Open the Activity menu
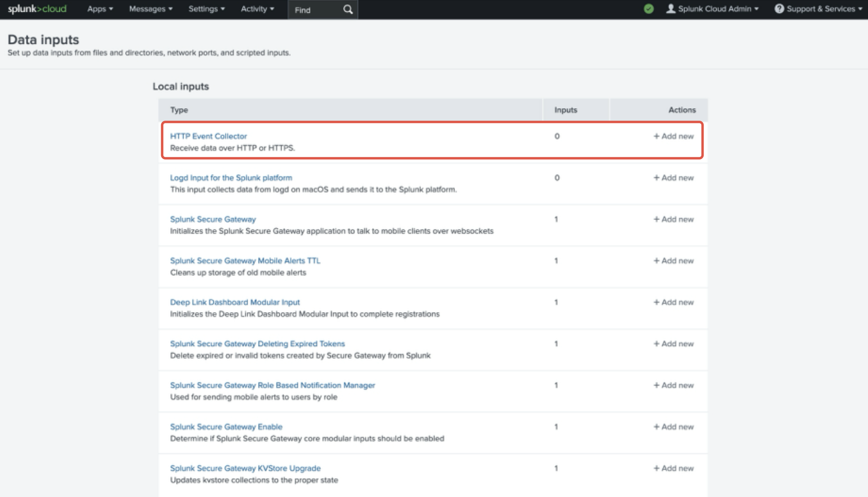This screenshot has height=497, width=868. click(x=257, y=8)
